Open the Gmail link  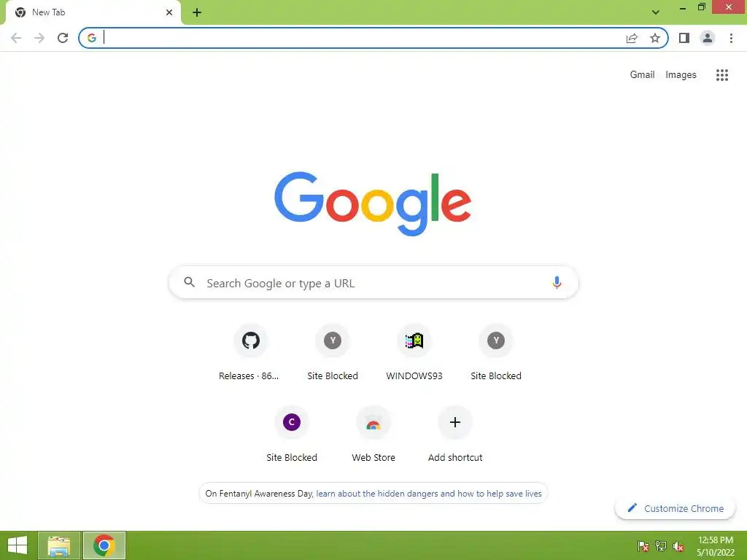click(642, 75)
